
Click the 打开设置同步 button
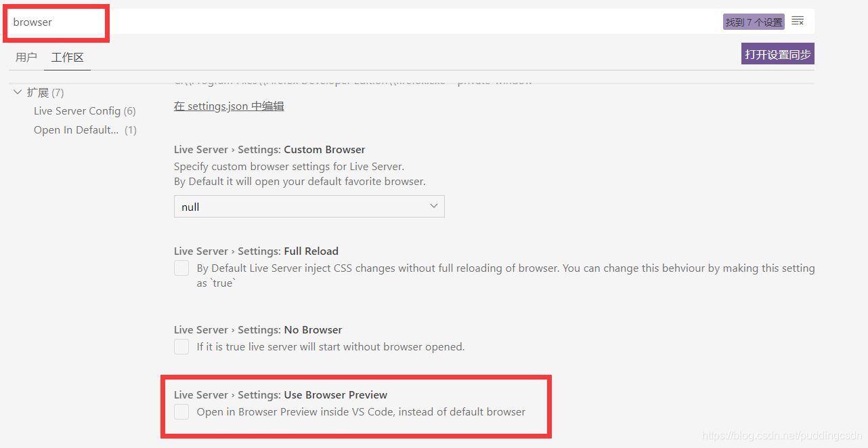click(778, 54)
